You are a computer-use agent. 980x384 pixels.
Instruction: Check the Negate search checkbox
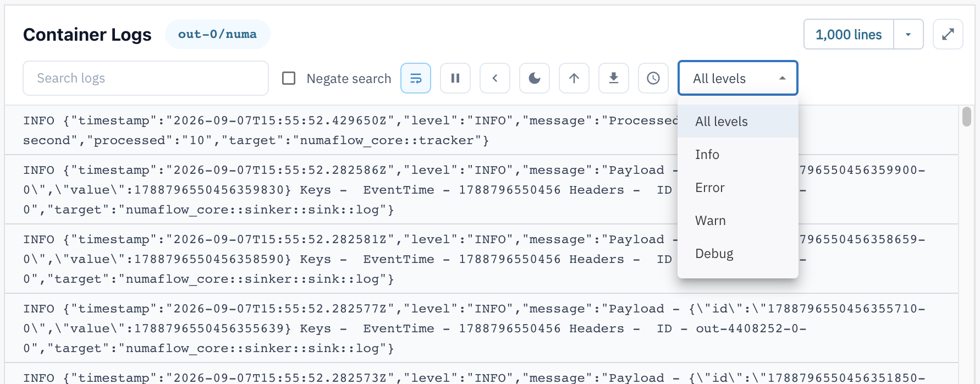(x=289, y=78)
